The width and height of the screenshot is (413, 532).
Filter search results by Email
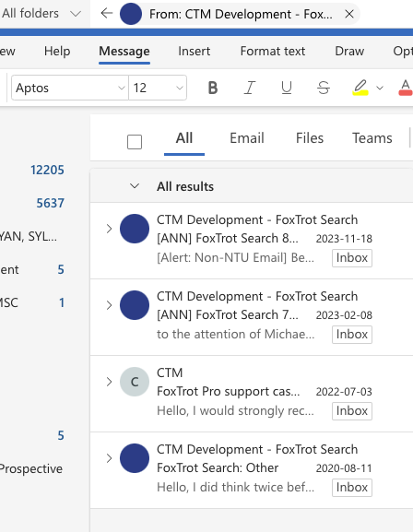[x=247, y=138]
